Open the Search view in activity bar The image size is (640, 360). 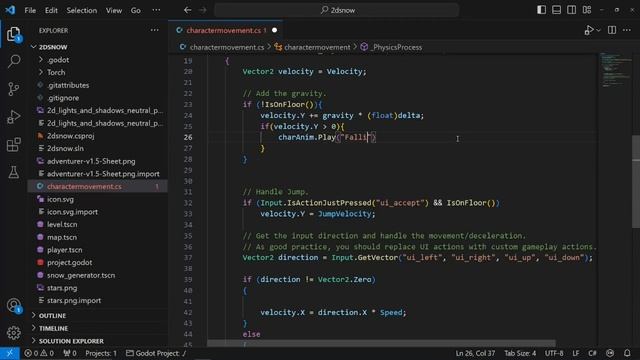tap(13, 61)
